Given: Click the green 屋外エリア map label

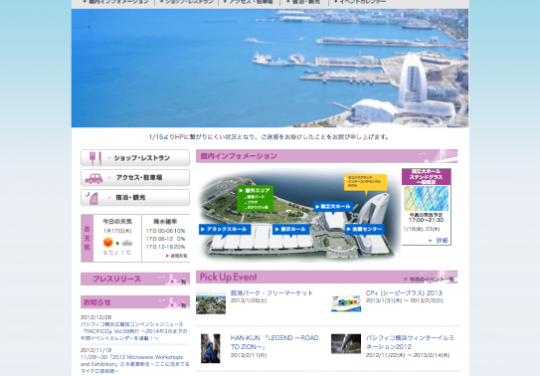Looking at the screenshot, I should [255, 198].
